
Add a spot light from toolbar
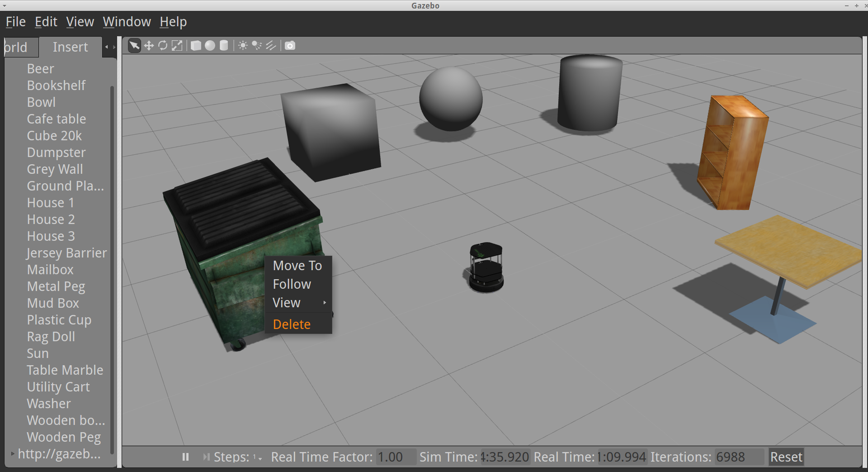(x=257, y=46)
